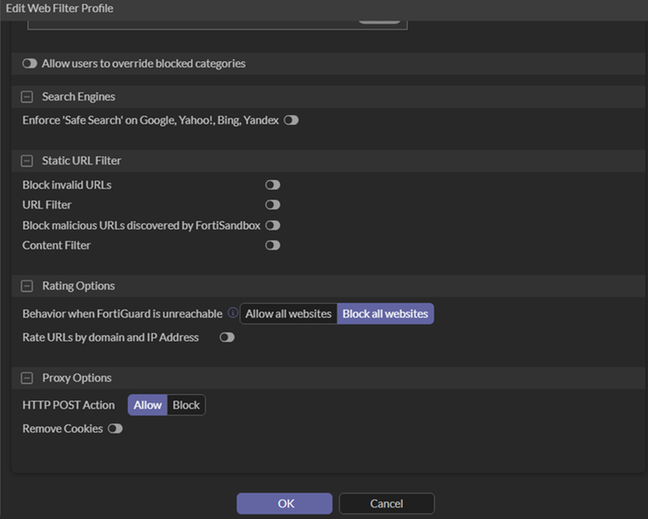This screenshot has width=648, height=519.
Task: Turn on Remove Cookies
Action: [115, 428]
